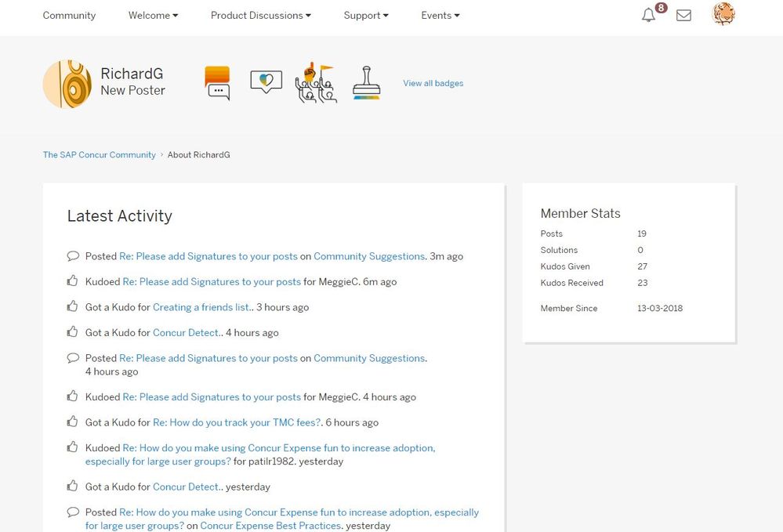Click RichardG's profile picture
The width and height of the screenshot is (783, 532).
[x=67, y=84]
